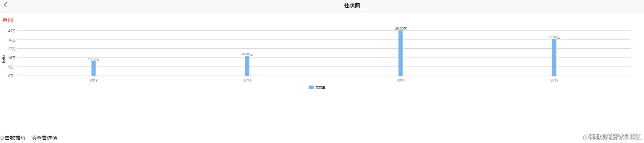Image resolution: width=644 pixels, height=143 pixels.
Task: Select the 2013 bar in the chart
Action: point(247,66)
